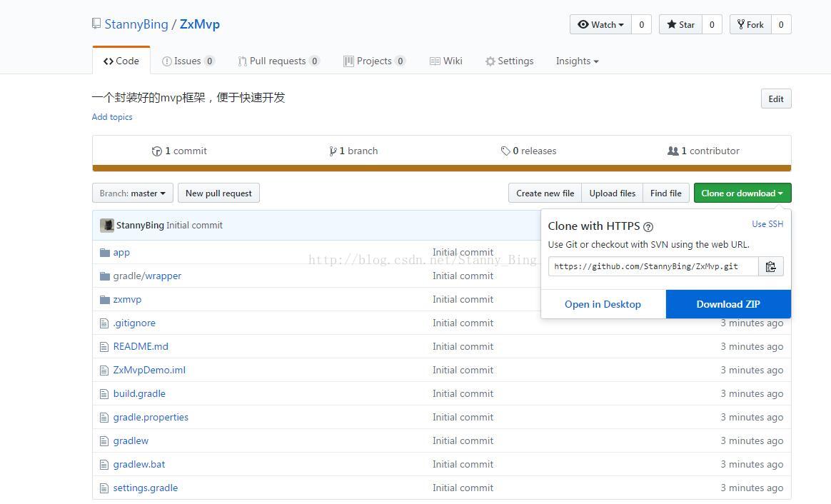Screen dimensions: 831x504
Task: Click the file icon beside gradlew
Action: point(104,441)
